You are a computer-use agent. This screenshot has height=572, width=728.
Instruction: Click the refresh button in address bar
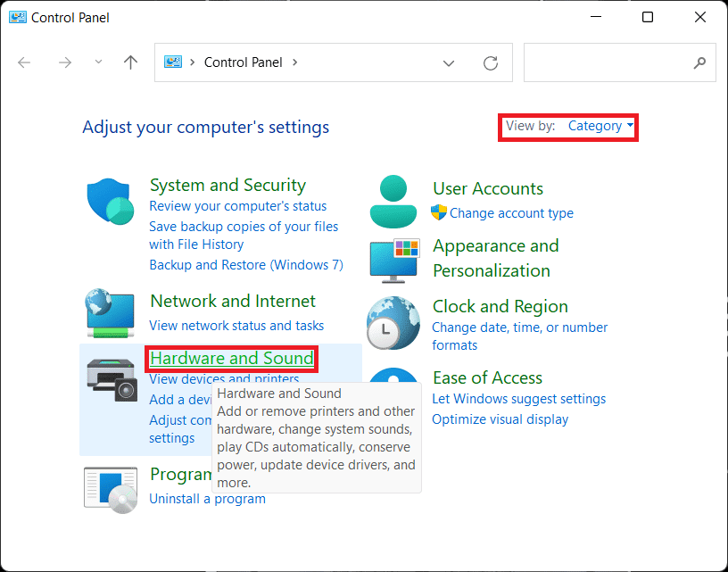click(x=491, y=62)
